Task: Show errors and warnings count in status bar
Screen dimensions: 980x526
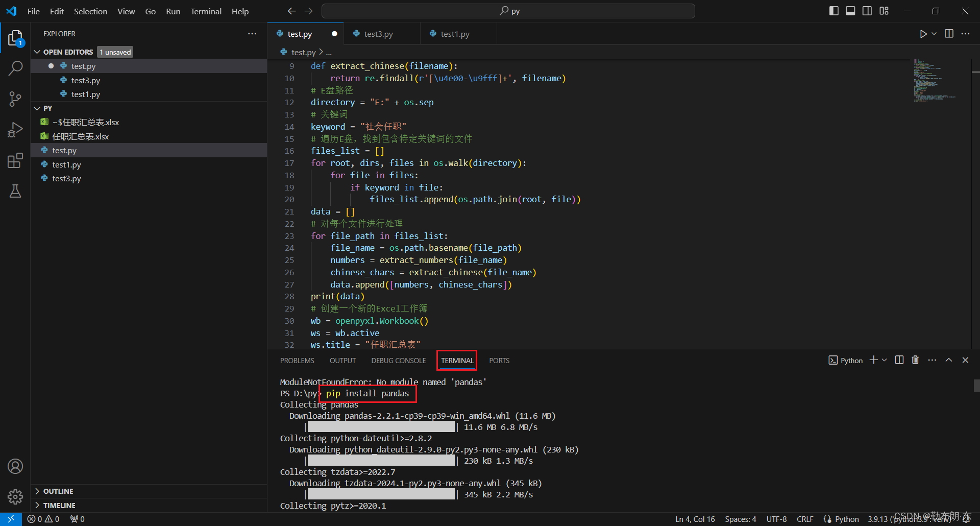Action: [43, 519]
